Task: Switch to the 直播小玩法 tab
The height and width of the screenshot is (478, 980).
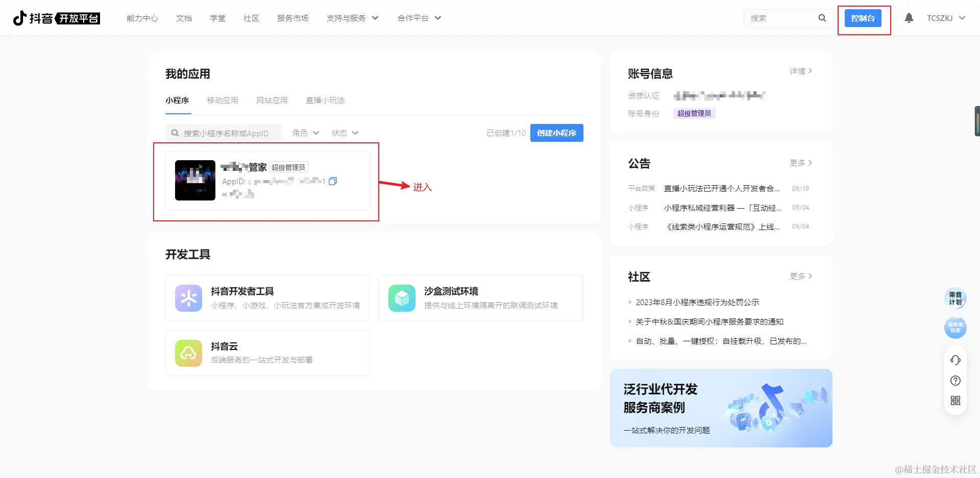Action: tap(325, 100)
